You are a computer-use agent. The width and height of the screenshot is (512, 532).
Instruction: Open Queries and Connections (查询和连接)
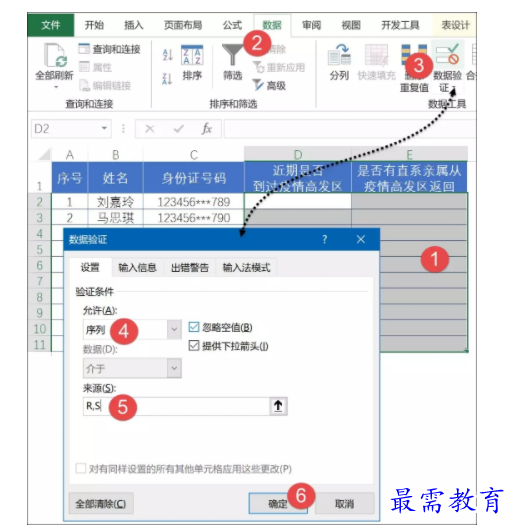(x=109, y=49)
